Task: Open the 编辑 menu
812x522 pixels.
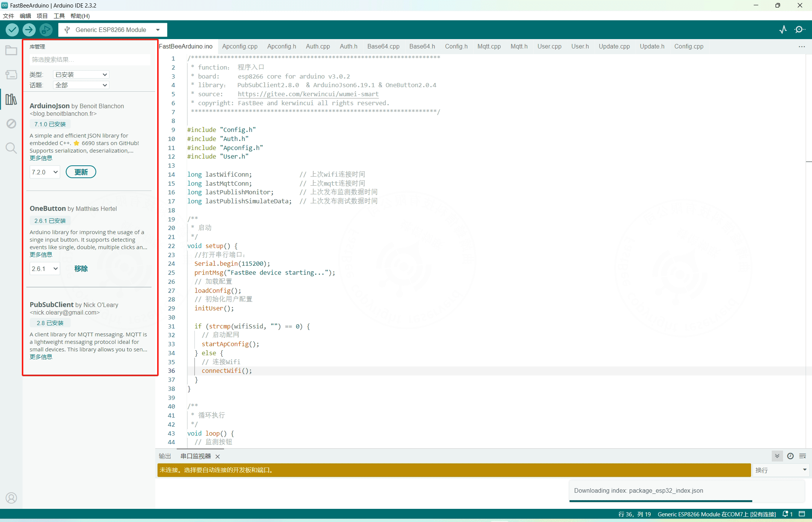Action: [25, 16]
